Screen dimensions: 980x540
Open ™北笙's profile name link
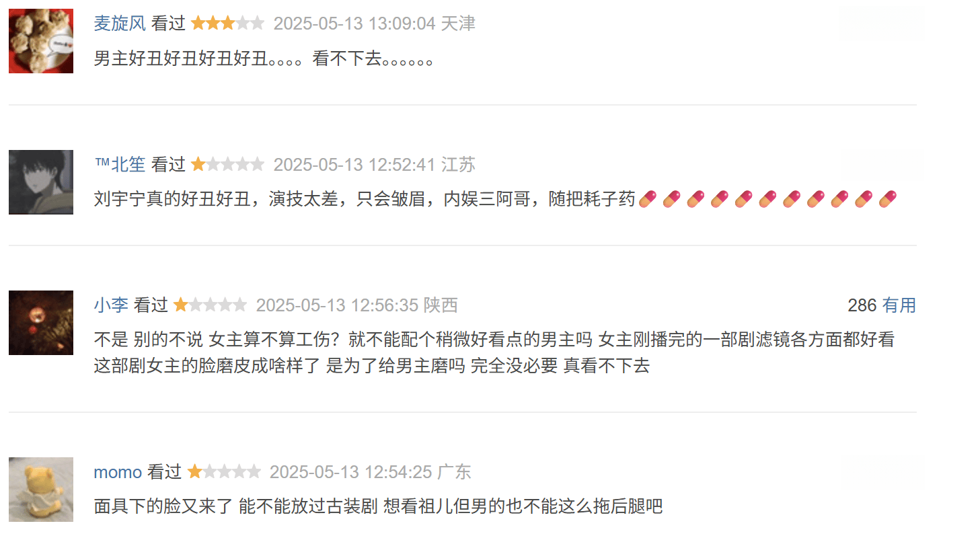[120, 164]
